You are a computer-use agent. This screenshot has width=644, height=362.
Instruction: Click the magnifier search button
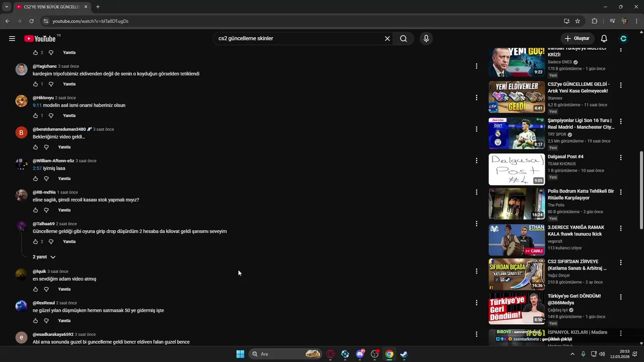(x=404, y=39)
